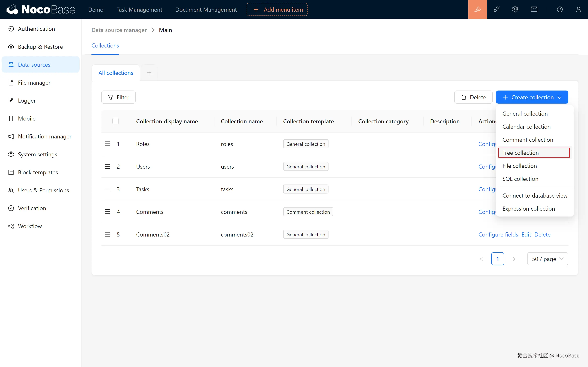The width and height of the screenshot is (588, 367).
Task: Click Add menu item button
Action: [277, 9]
